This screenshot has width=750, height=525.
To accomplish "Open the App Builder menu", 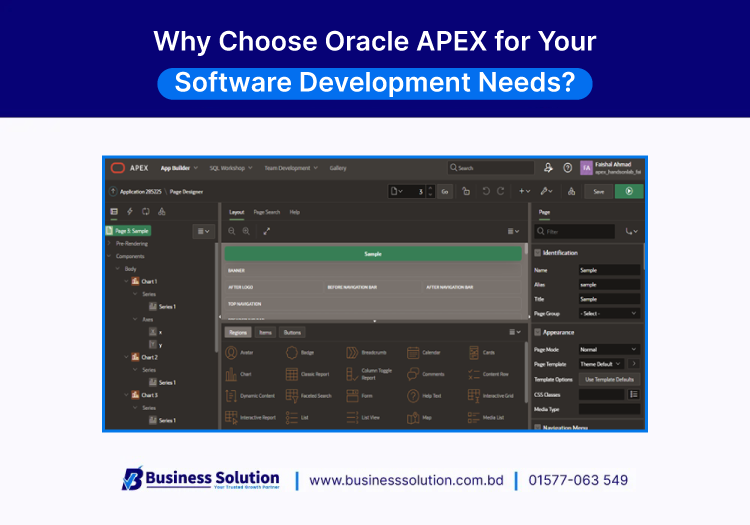I will [179, 168].
